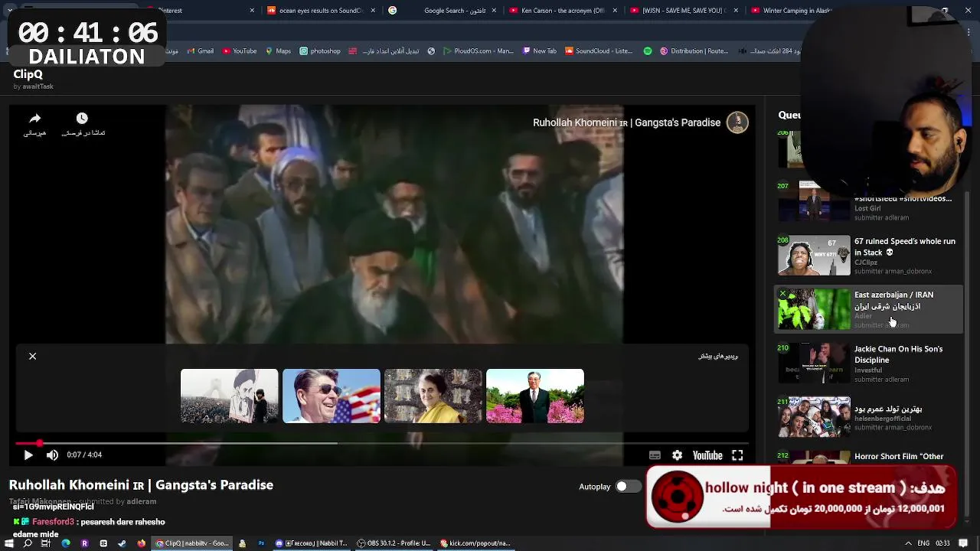The image size is (980, 551).
Task: Open the player settings gear
Action: click(677, 455)
